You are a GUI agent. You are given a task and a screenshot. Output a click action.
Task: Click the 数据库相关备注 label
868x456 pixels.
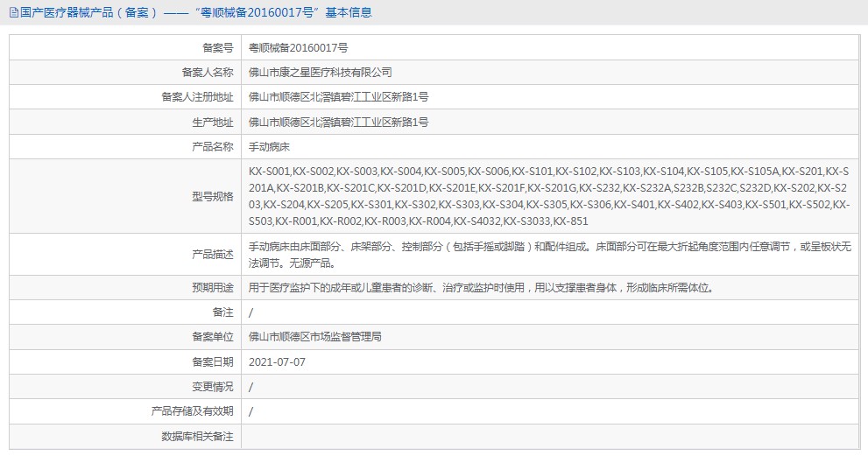click(197, 437)
